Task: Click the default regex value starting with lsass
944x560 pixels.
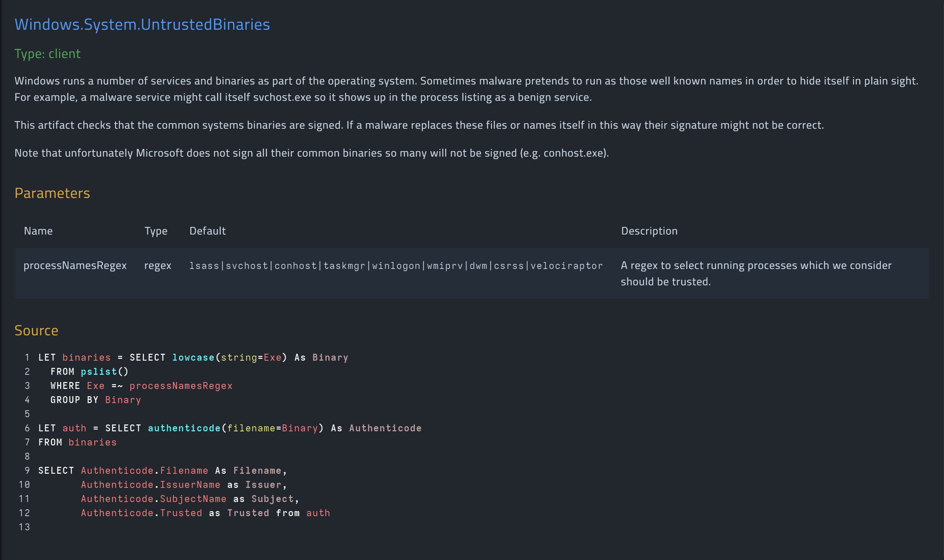Action: 396,266
